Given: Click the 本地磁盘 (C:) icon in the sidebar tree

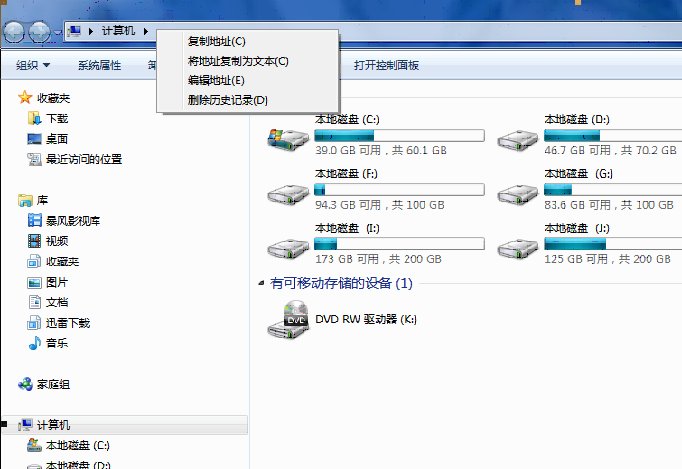Looking at the screenshot, I should 35,445.
